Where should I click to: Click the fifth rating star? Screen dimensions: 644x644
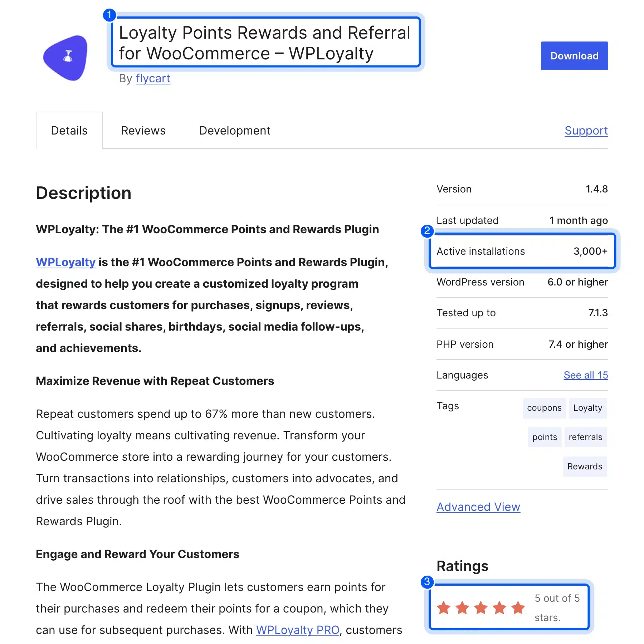click(518, 608)
